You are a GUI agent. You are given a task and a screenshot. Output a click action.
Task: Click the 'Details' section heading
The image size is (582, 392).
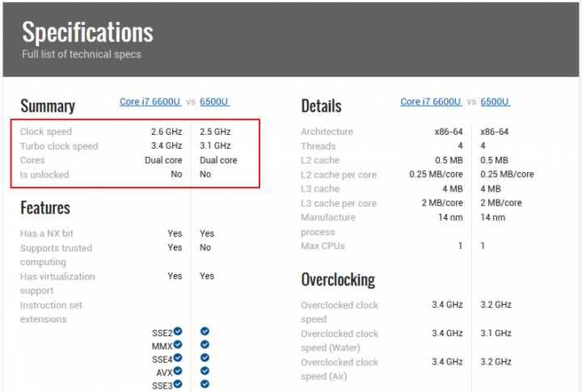pyautogui.click(x=321, y=106)
